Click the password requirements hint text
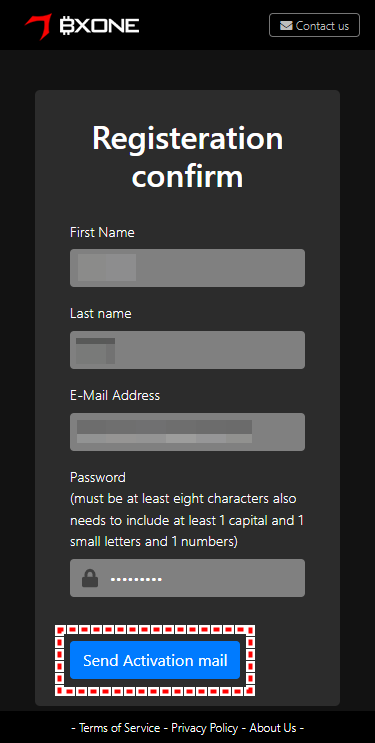 pos(187,520)
